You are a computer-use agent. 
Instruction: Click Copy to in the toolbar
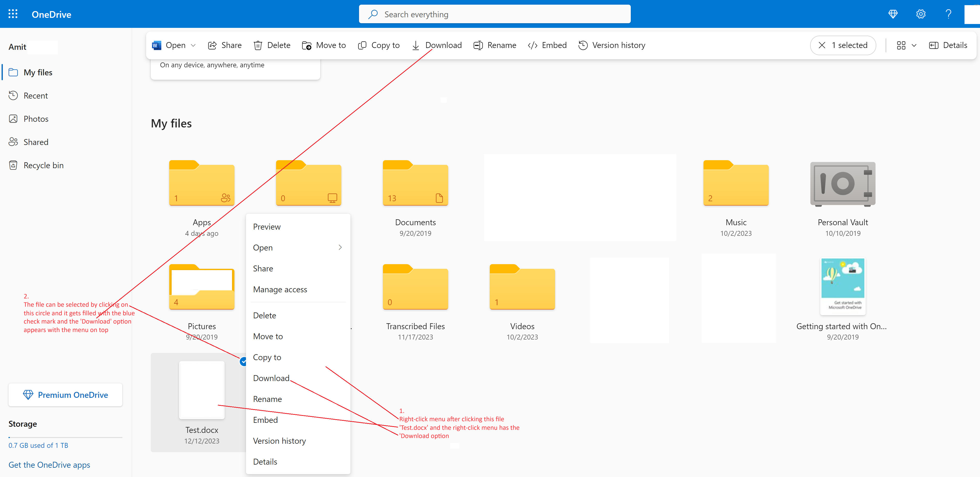(379, 45)
